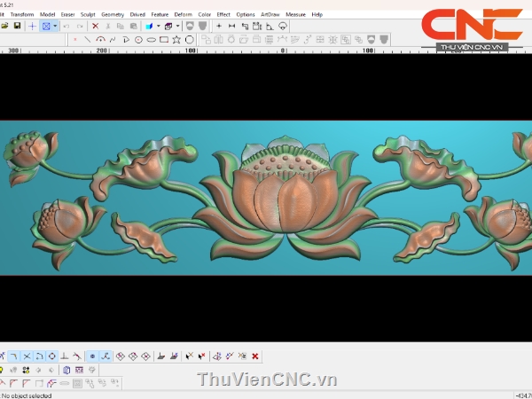The width and height of the screenshot is (532, 399).
Task: Toggle the highlighted curve snap button in bottom toolbar
Action: (105, 356)
